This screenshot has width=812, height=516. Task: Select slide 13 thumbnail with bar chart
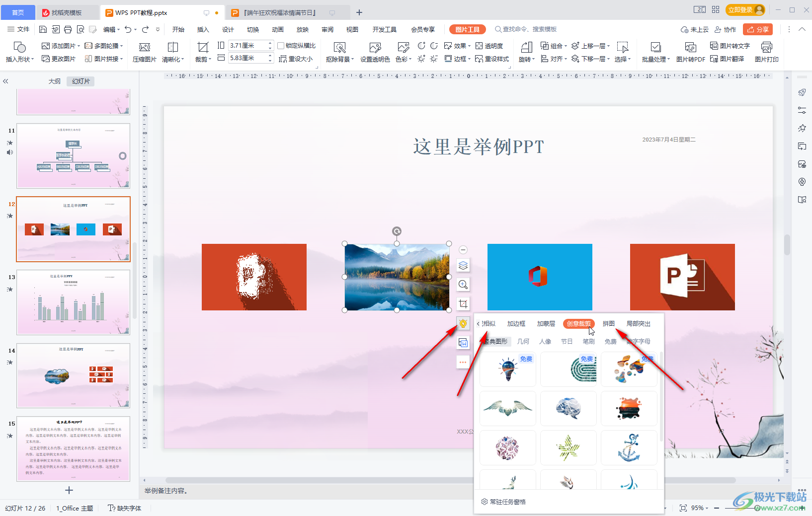pos(74,302)
